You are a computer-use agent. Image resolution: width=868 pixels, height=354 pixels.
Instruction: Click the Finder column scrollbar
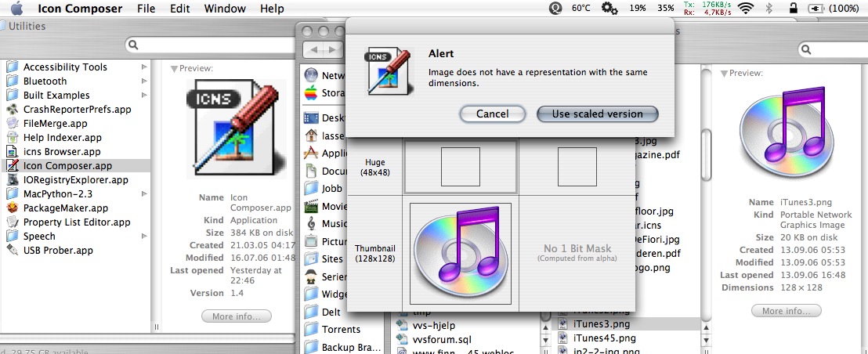pos(706,155)
